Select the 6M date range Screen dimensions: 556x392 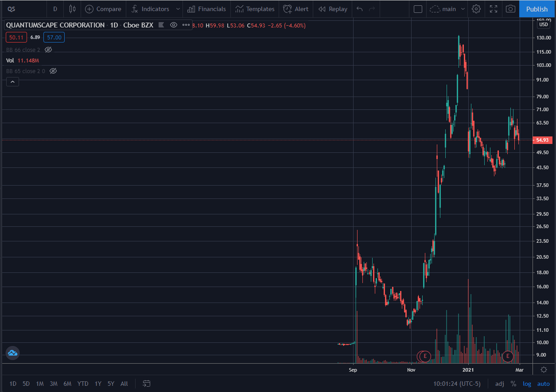(x=67, y=384)
